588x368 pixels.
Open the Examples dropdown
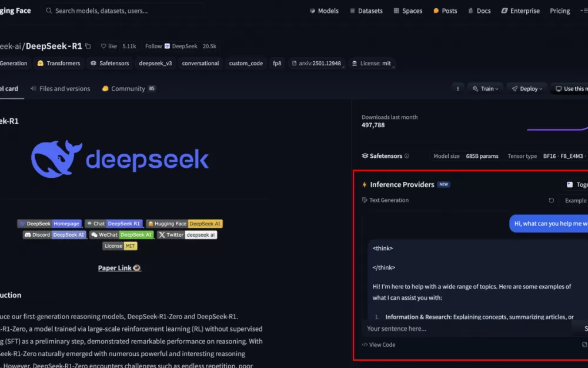coord(574,201)
